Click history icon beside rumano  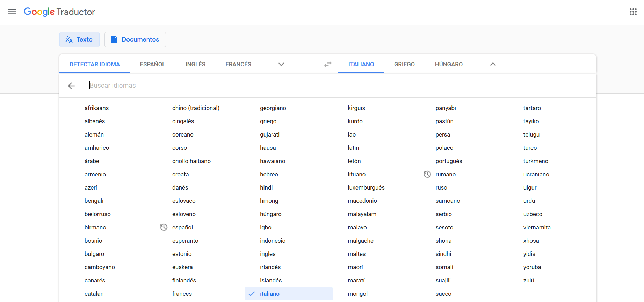[x=427, y=174]
